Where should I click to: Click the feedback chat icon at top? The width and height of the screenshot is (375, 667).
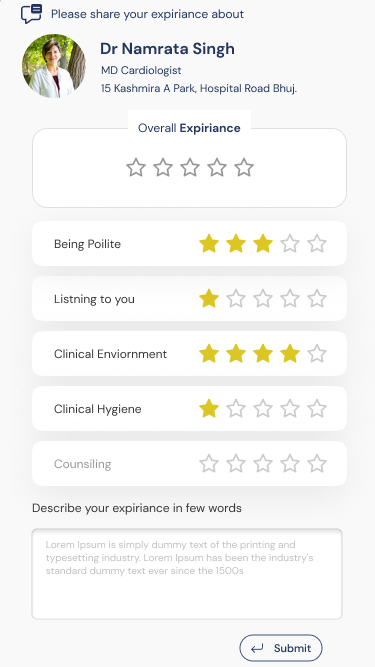pyautogui.click(x=31, y=14)
